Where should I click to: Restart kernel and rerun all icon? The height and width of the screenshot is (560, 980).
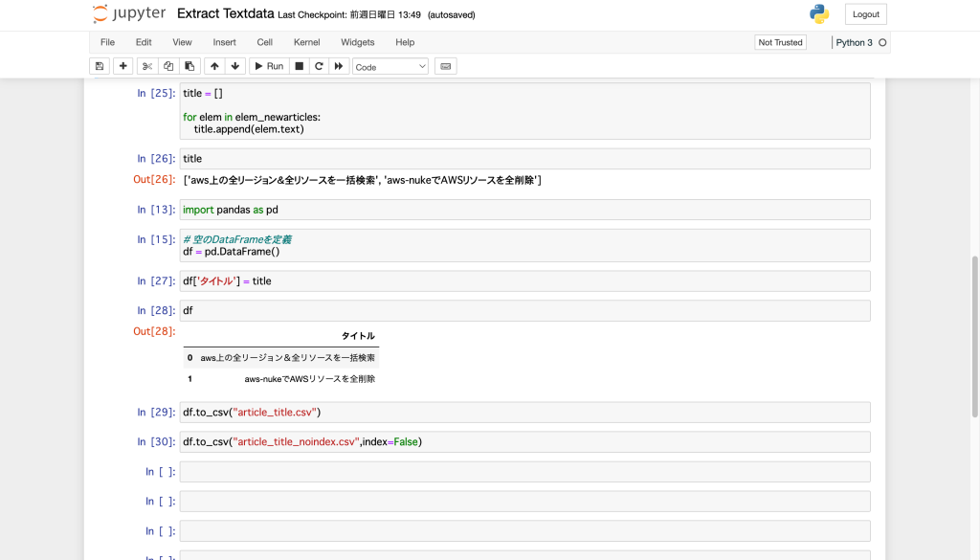click(339, 66)
